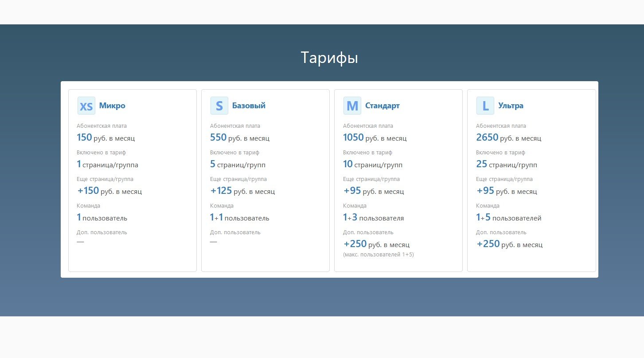The image size is (644, 358).
Task: Click the 5 страниц/групп value
Action: pos(238,165)
